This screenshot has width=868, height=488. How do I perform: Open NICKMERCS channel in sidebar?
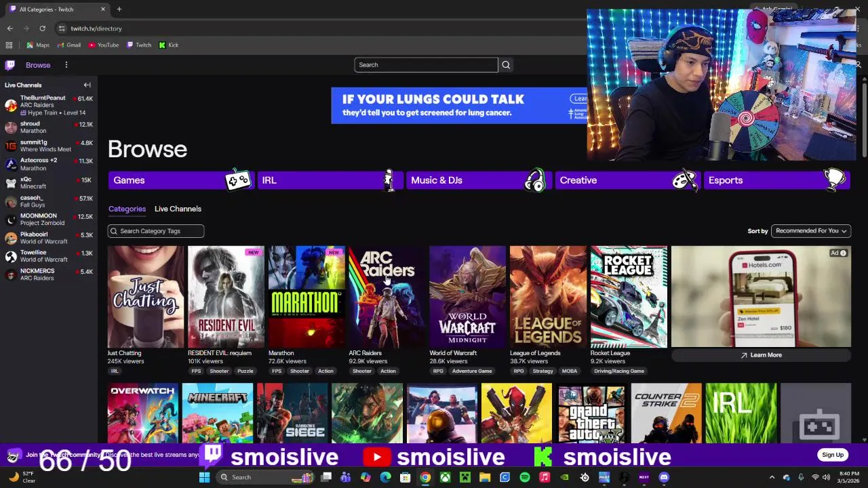click(x=49, y=274)
